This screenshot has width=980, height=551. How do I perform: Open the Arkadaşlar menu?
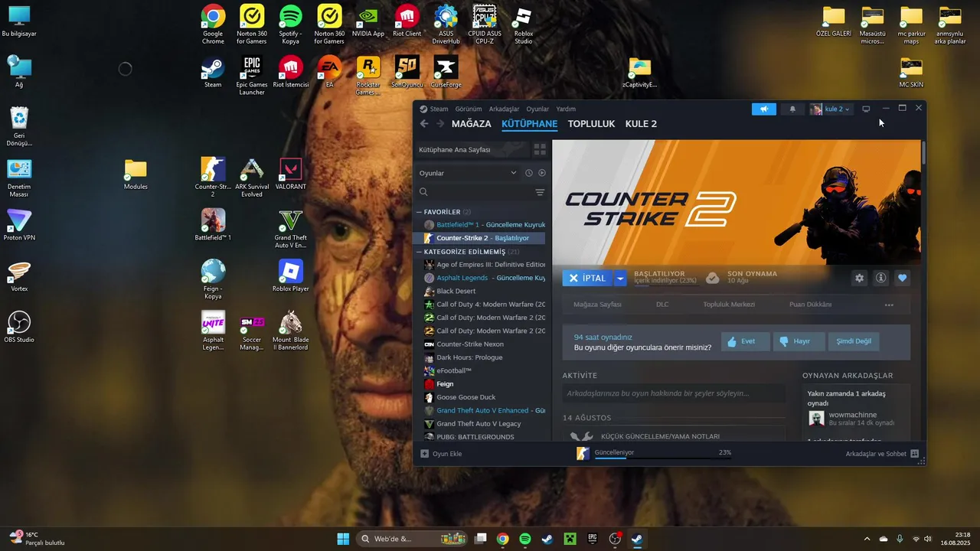504,109
